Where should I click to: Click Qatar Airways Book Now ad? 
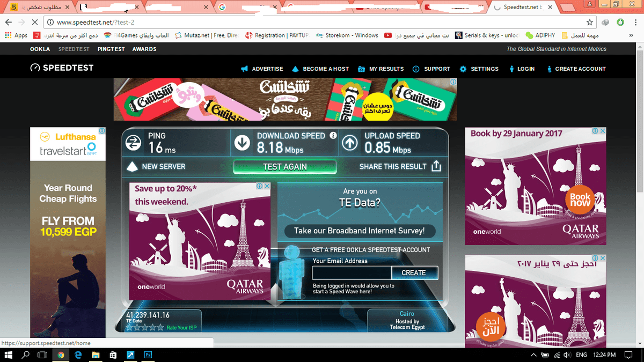click(x=535, y=186)
